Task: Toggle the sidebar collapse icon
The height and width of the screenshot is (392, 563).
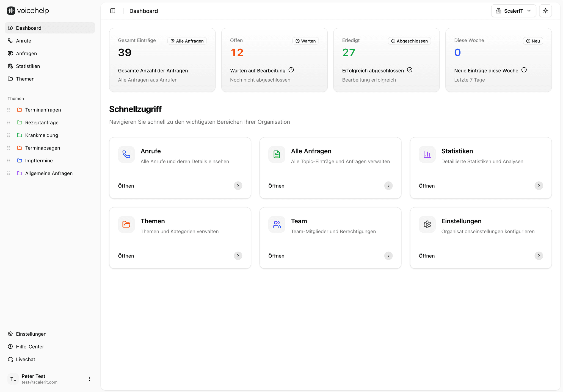Action: (113, 11)
